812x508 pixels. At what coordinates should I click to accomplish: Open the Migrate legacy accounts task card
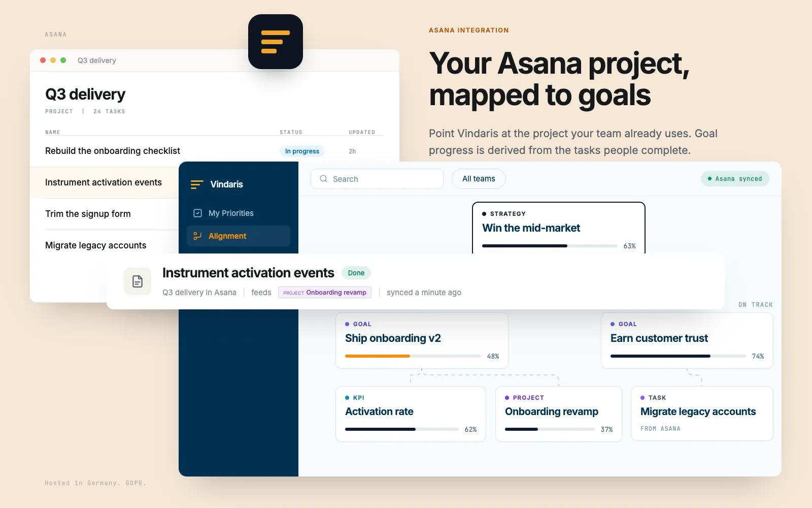702,414
